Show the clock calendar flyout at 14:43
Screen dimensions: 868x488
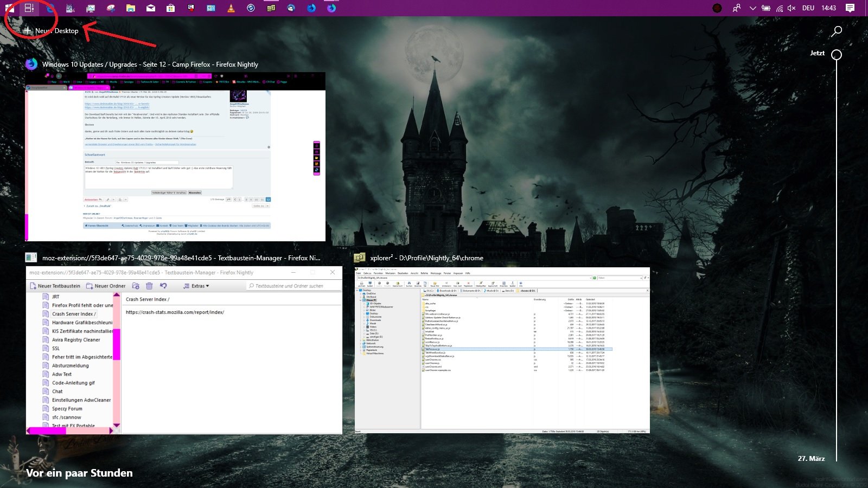828,8
